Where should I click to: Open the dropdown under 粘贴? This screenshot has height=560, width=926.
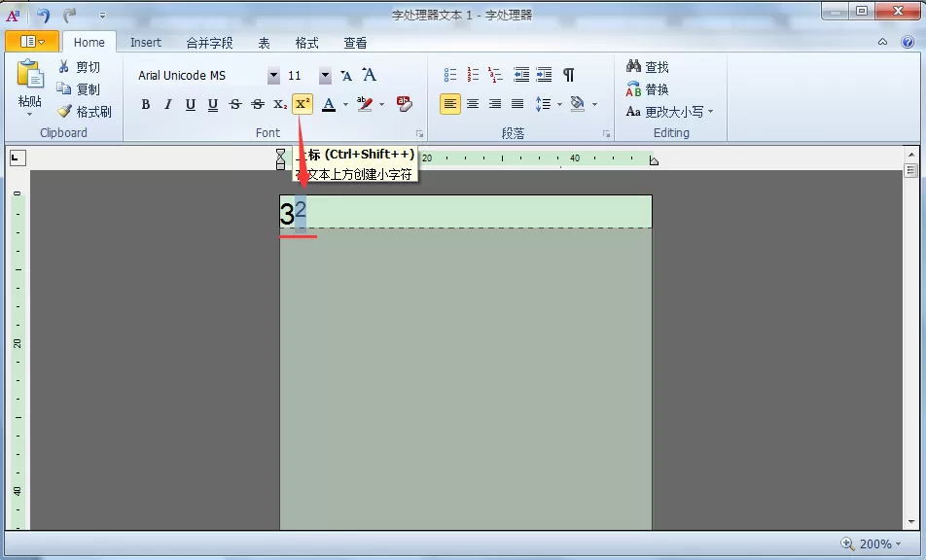(29, 114)
